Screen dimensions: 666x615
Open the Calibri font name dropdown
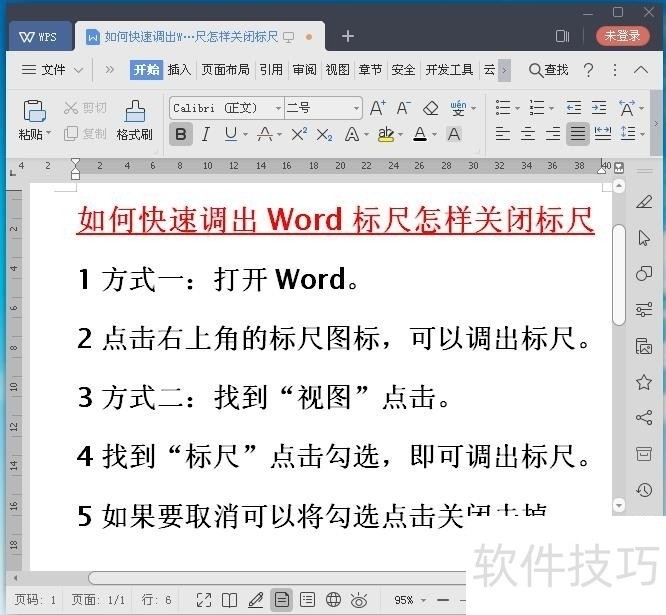278,109
